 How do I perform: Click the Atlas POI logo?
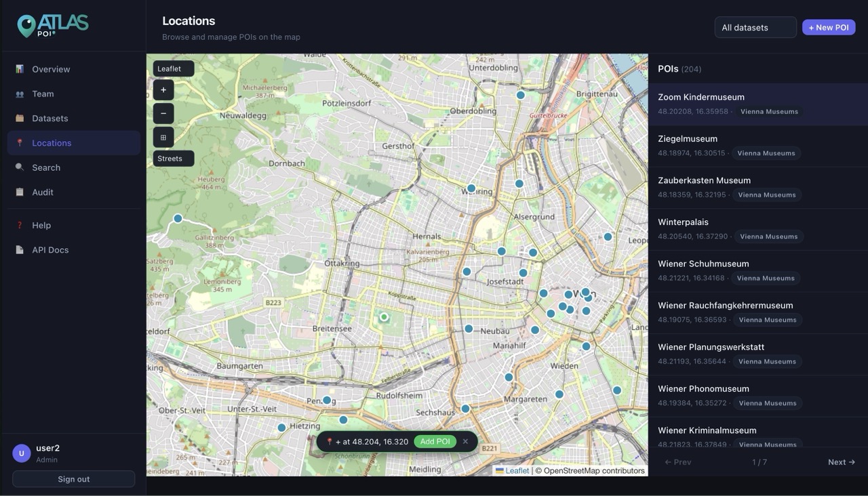[53, 25]
